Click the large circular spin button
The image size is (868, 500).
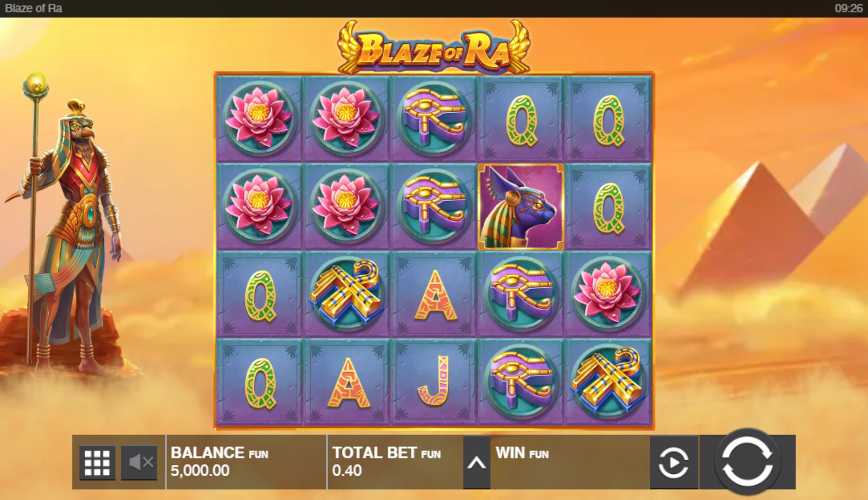pyautogui.click(x=747, y=462)
